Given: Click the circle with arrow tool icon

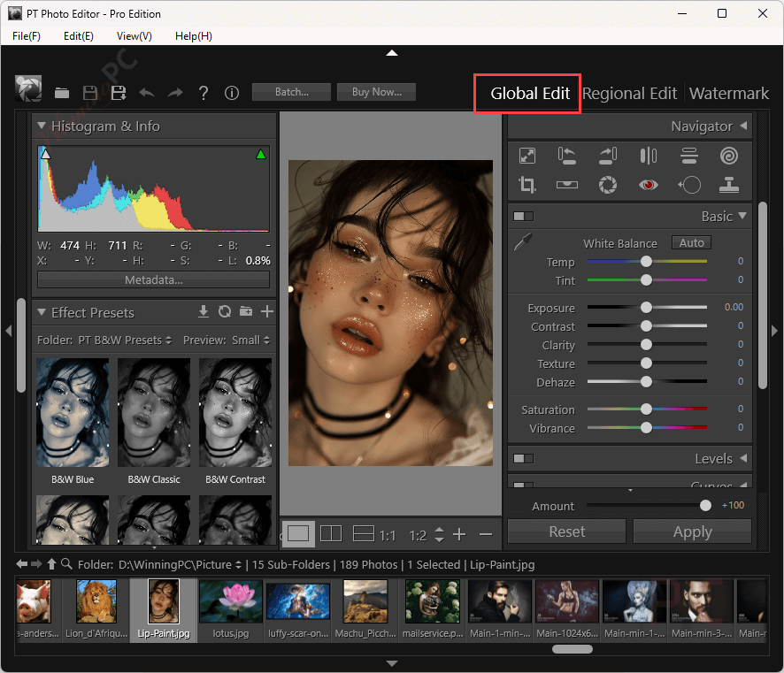Looking at the screenshot, I should pos(689,185).
